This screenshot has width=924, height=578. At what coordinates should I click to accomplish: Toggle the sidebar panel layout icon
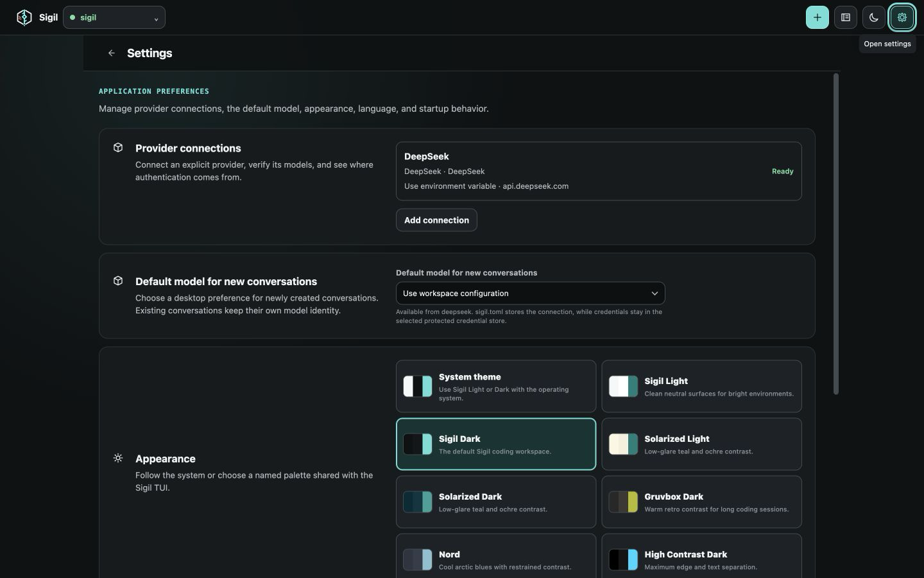pyautogui.click(x=846, y=17)
